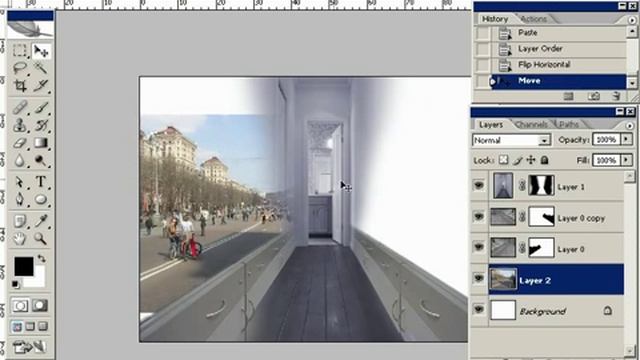Select the Pen tool
Screen dimensions: 640x360
(x=19, y=199)
